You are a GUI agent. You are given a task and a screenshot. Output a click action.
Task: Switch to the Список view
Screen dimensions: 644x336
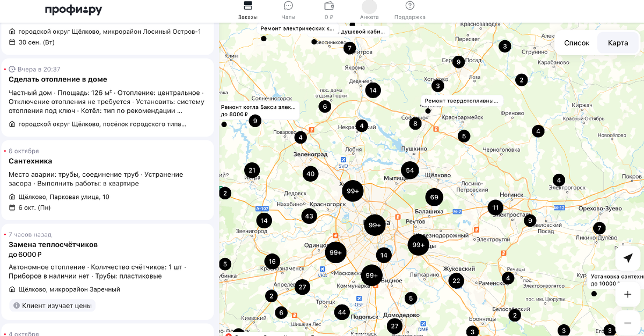click(x=576, y=42)
